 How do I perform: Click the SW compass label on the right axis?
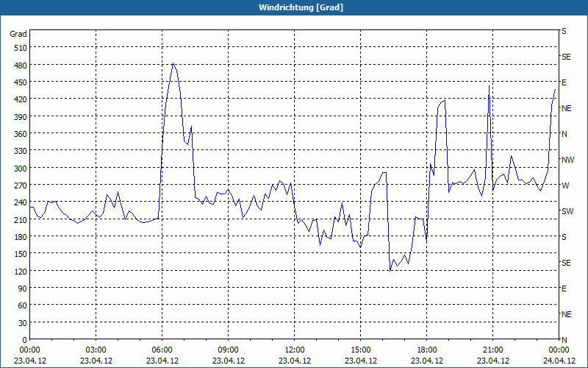(x=567, y=211)
